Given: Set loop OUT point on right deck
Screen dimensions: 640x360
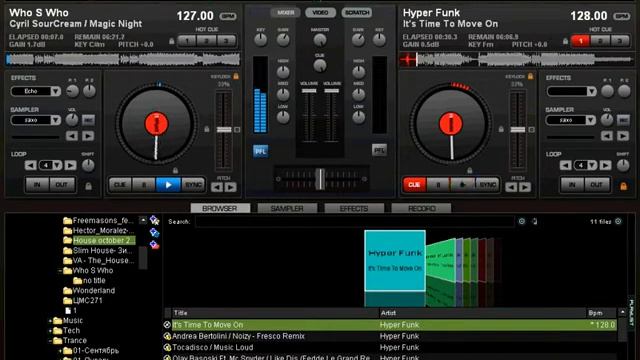Looking at the screenshot, I should (597, 185).
